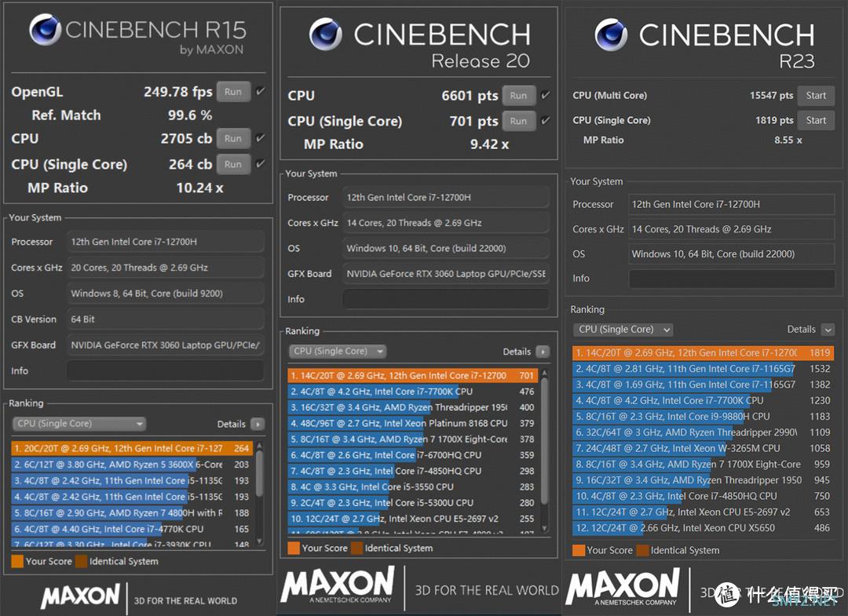Screen dimensions: 848x616
Task: Select the Xeon Platinum 8168 ranking row
Action: 413,423
